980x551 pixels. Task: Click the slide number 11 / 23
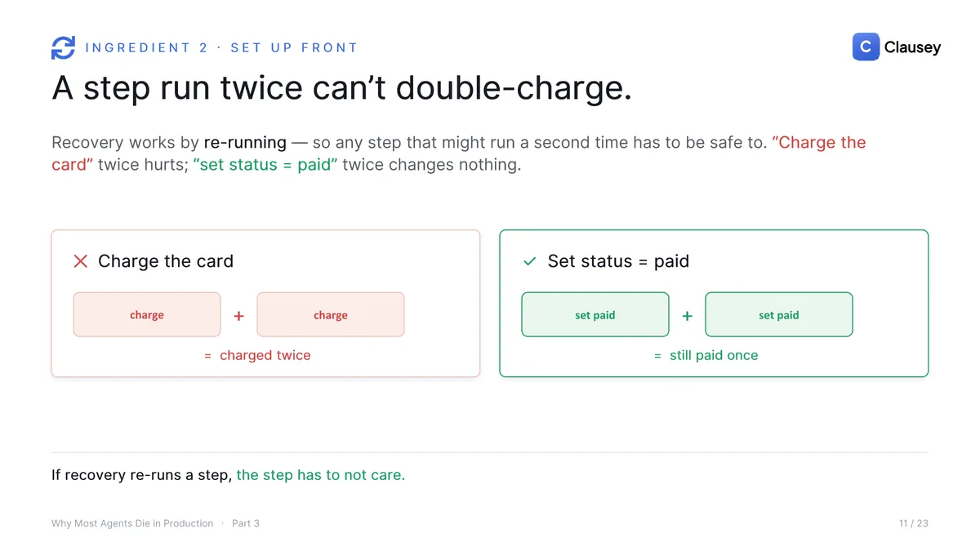913,523
